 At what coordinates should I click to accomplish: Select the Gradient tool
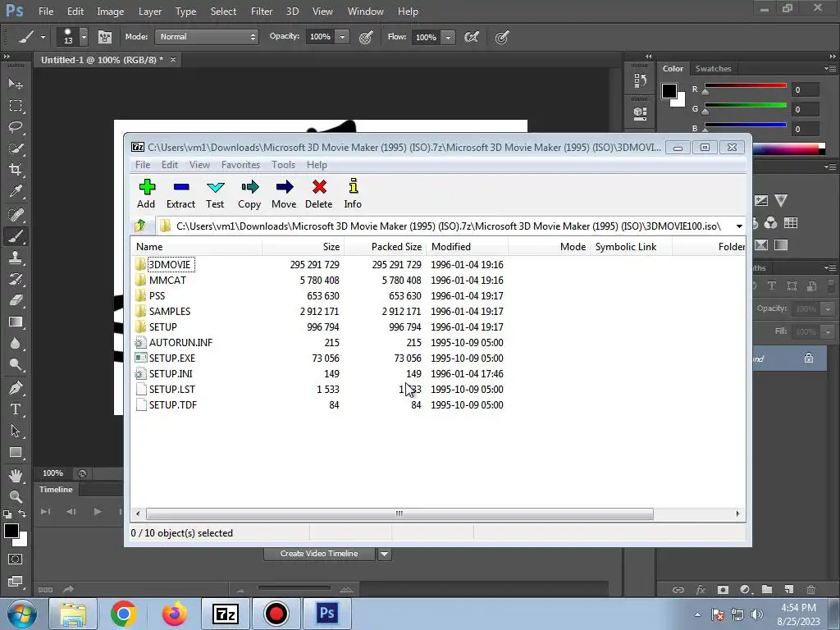[x=16, y=322]
